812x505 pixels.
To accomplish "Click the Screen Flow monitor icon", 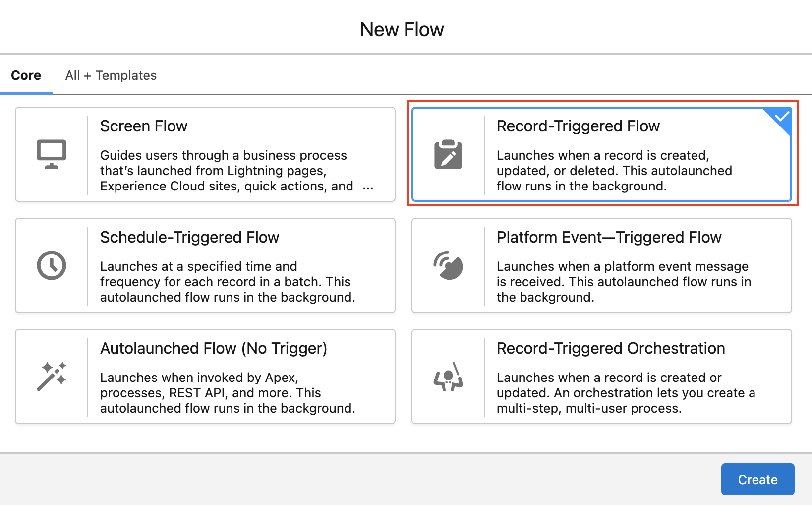I will 52,154.
